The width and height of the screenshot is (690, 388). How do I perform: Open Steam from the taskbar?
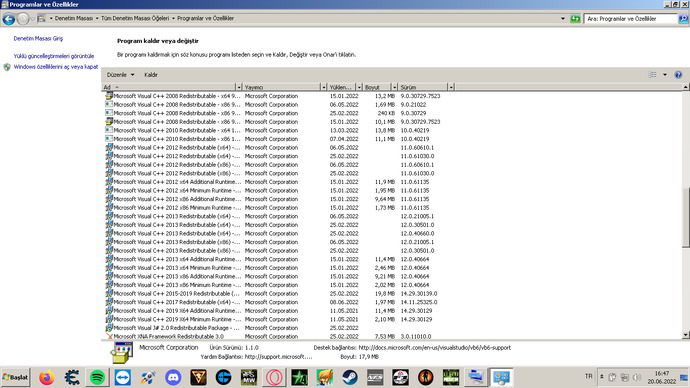(x=350, y=377)
